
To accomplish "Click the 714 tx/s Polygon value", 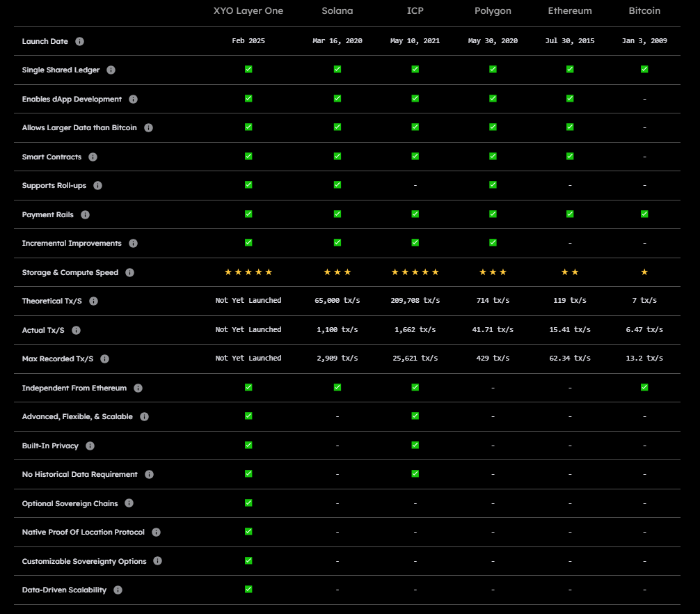I will 493,301.
